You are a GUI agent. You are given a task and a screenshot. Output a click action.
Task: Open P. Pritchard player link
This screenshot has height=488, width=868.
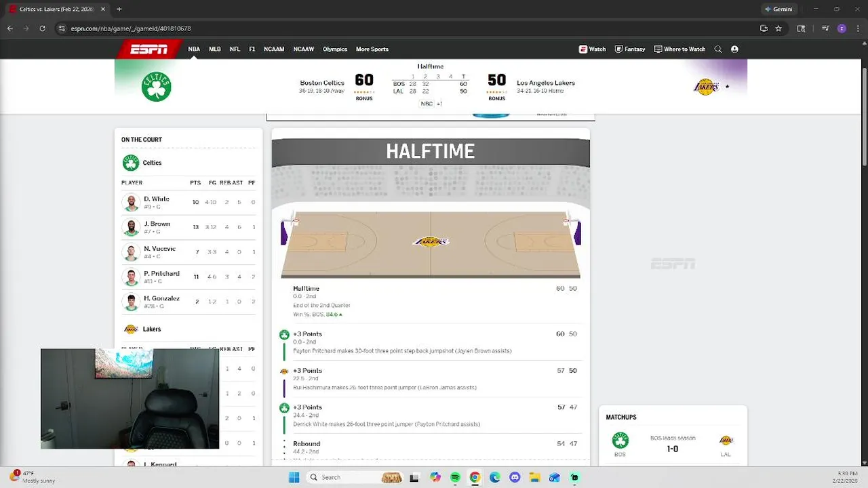(x=161, y=273)
